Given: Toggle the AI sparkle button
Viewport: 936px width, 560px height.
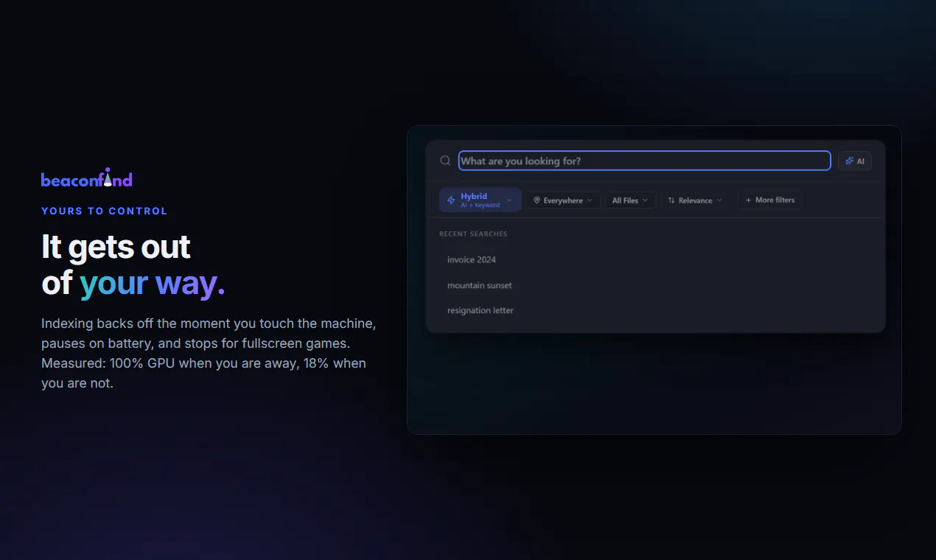Looking at the screenshot, I should pyautogui.click(x=855, y=161).
